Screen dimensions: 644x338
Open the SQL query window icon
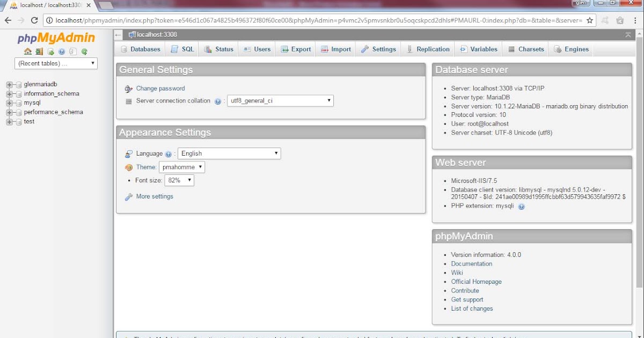pos(50,52)
